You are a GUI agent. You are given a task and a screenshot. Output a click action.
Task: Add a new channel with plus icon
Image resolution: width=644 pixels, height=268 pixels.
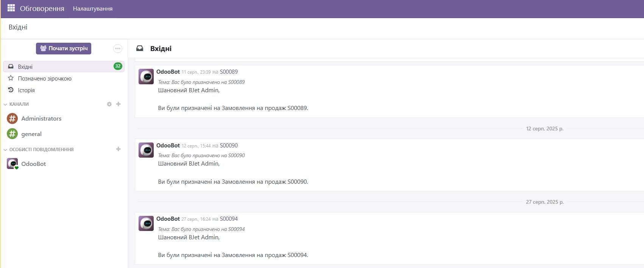point(119,104)
